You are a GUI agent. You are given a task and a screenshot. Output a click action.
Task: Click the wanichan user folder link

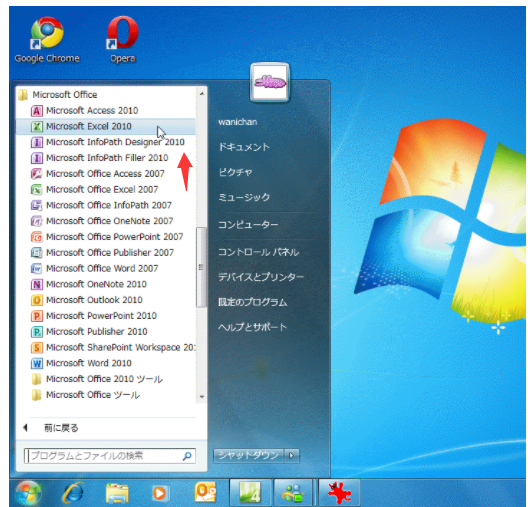[238, 122]
